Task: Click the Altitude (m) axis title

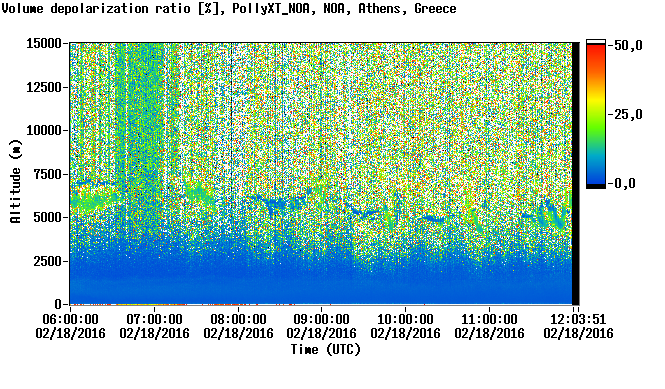Action: point(15,181)
